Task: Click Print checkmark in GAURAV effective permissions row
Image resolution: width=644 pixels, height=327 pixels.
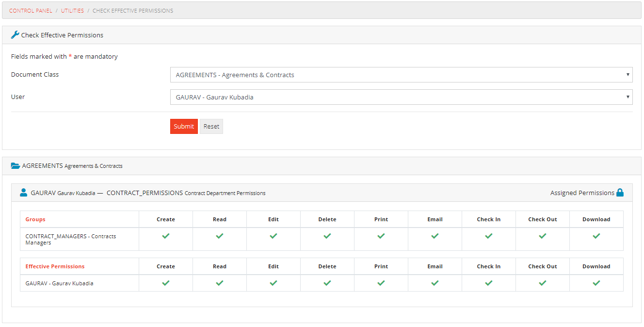Action: 381,283
